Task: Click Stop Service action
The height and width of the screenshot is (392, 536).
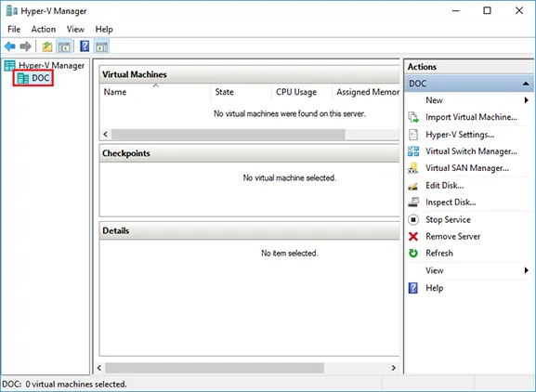Action: [x=448, y=220]
